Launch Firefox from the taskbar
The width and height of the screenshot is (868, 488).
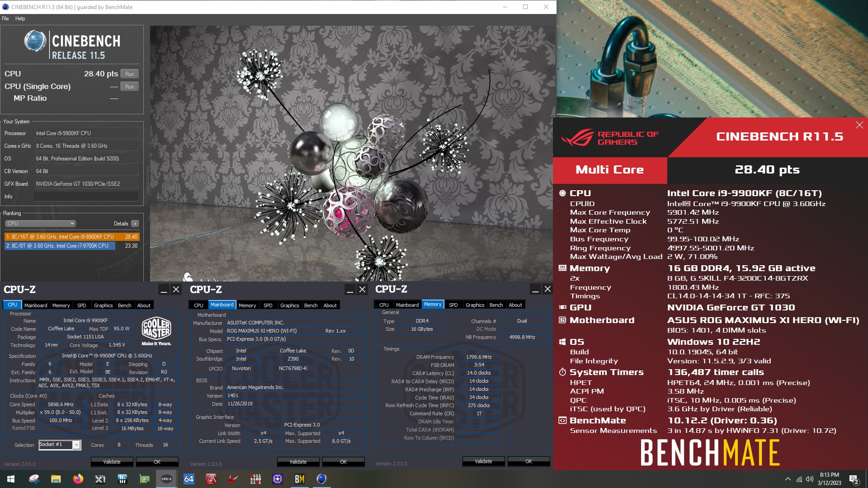[78, 479]
